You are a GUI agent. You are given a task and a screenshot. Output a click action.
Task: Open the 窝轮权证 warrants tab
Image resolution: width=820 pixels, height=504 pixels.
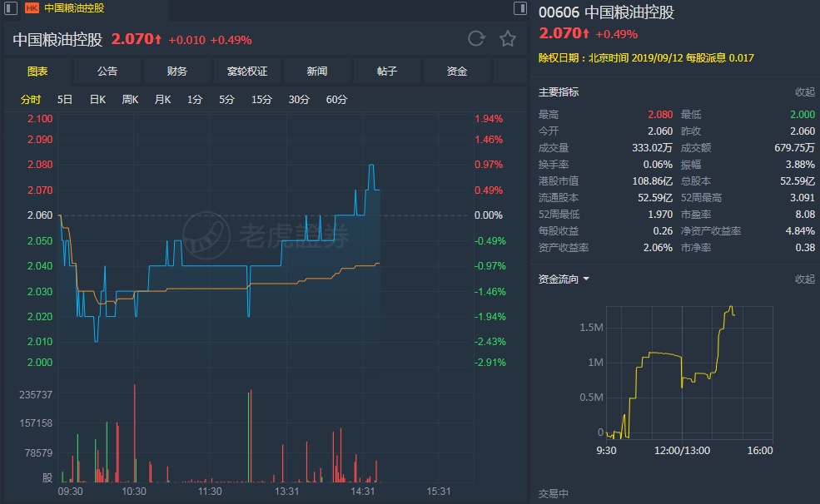tap(247, 71)
